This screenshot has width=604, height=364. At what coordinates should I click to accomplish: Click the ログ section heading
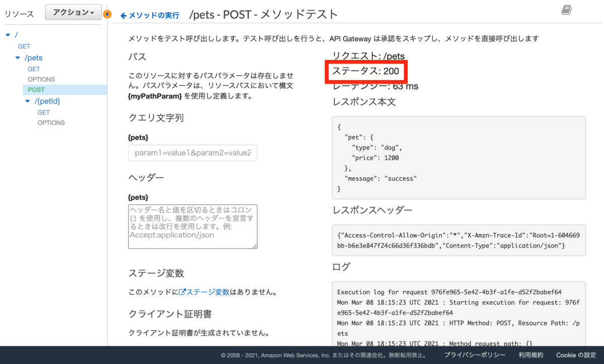tap(341, 267)
